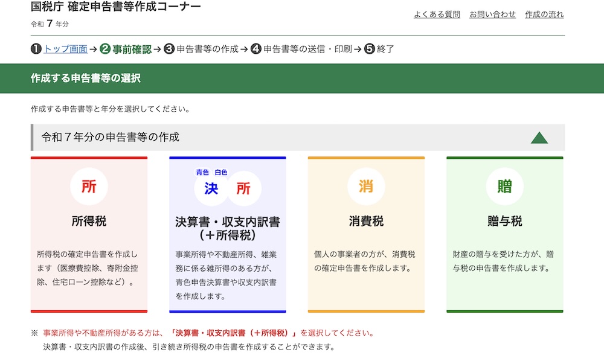Click the 白色 badge on the blue card

tap(222, 171)
